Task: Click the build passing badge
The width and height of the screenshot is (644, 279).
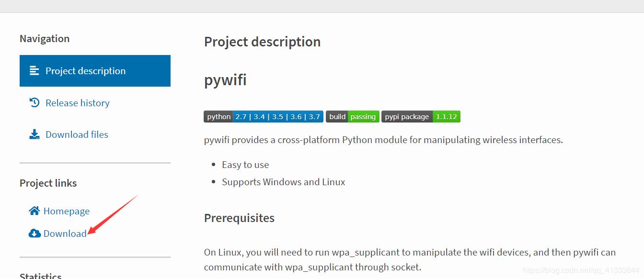Action: click(353, 116)
